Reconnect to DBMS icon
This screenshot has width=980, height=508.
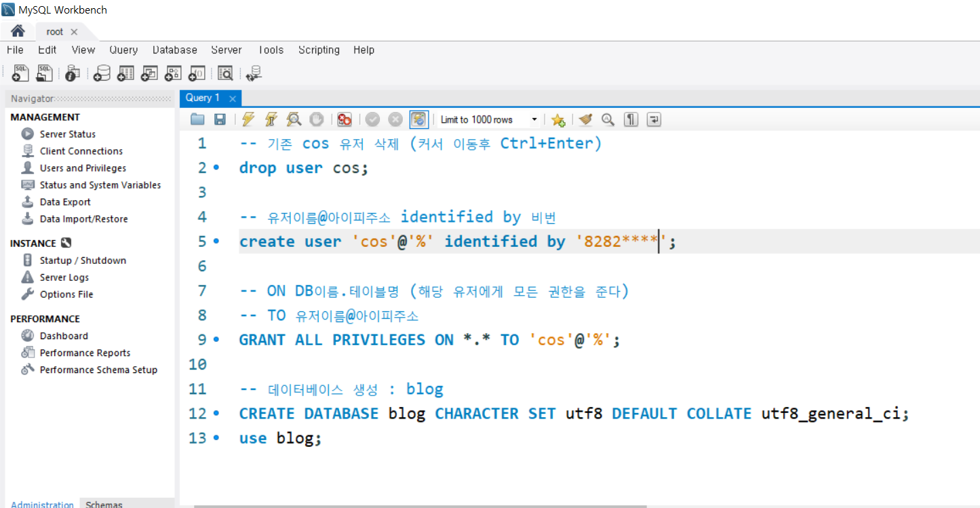click(254, 73)
